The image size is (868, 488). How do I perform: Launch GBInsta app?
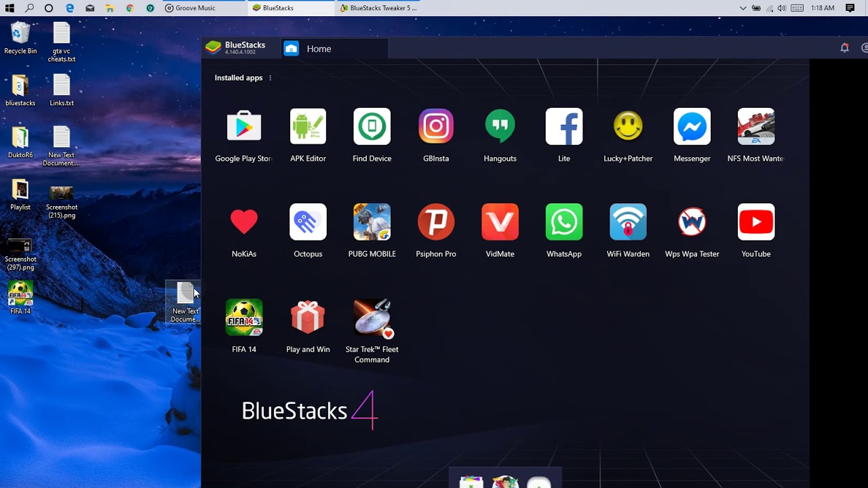click(436, 127)
